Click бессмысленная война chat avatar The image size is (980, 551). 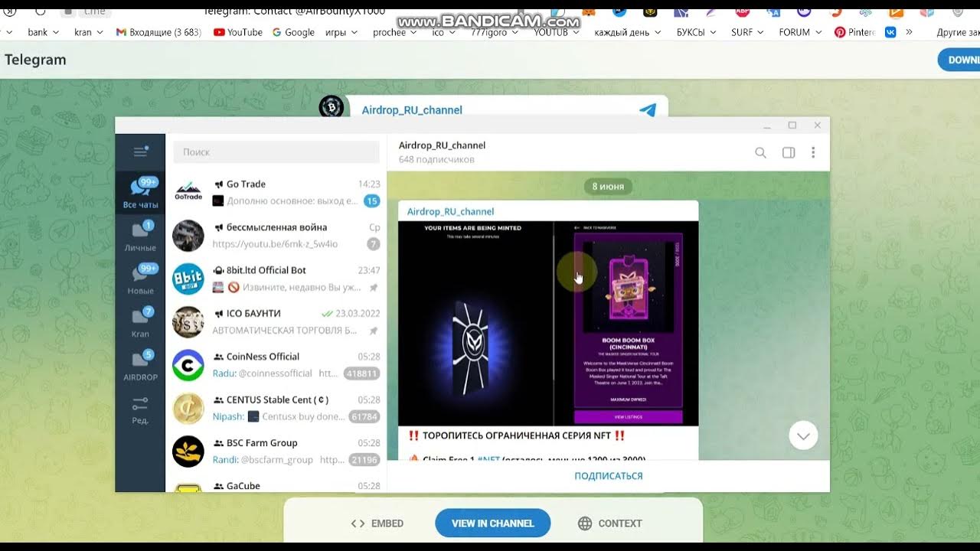[188, 236]
